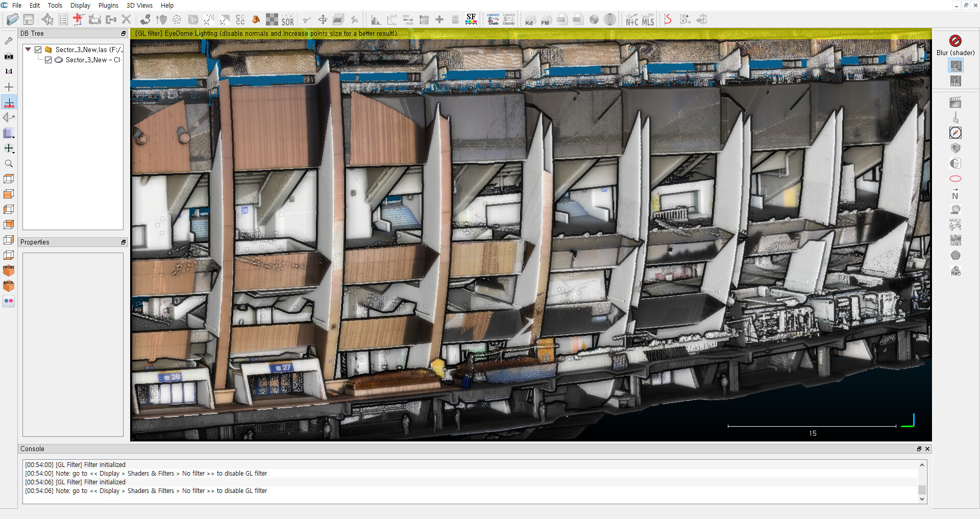Click the N+C toolbar icon
This screenshot has height=519, width=980.
[x=632, y=19]
